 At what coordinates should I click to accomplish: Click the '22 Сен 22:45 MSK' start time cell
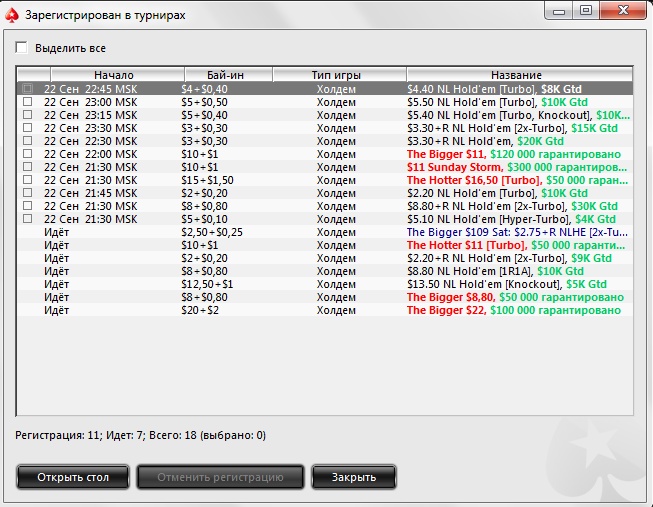coord(90,89)
